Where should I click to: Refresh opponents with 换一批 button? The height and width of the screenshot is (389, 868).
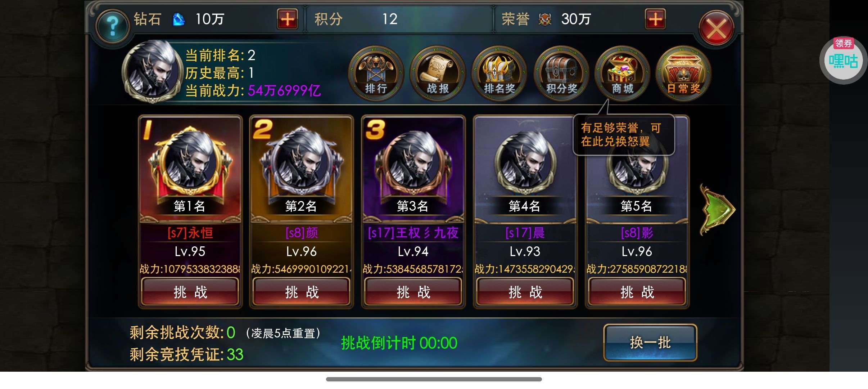650,343
